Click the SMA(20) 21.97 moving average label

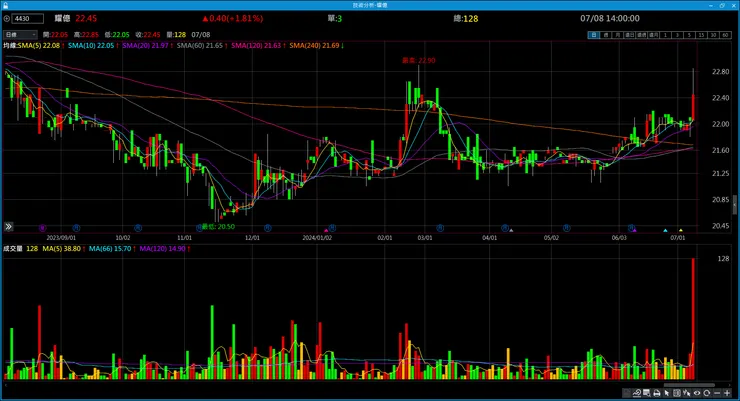point(147,45)
